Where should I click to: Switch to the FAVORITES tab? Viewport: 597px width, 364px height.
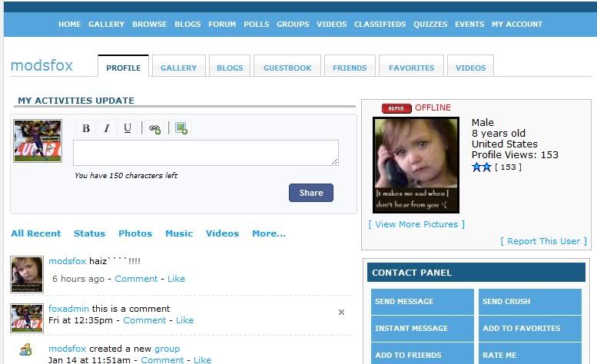click(x=411, y=66)
